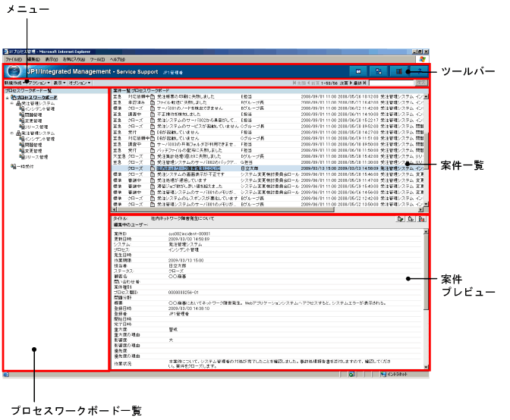Collapse the 受注管理システム tree node
This screenshot has height=420, width=510.
pyautogui.click(x=12, y=103)
